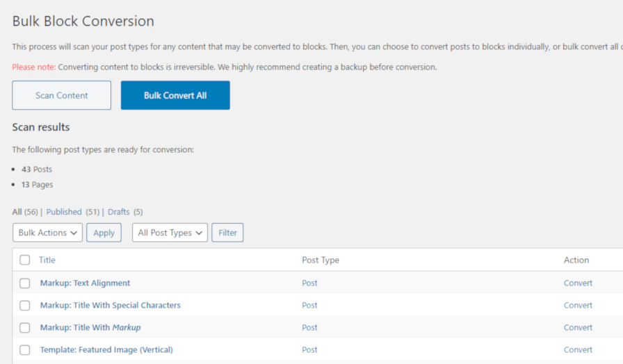Switch to the Drafts filter view

pos(119,212)
